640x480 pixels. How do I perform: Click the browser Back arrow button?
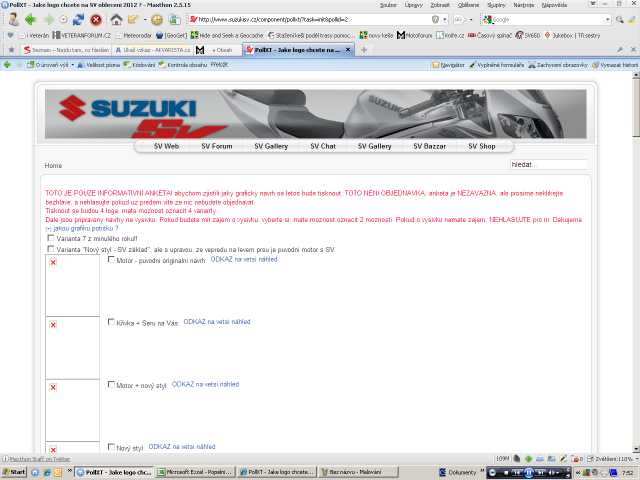point(31,19)
